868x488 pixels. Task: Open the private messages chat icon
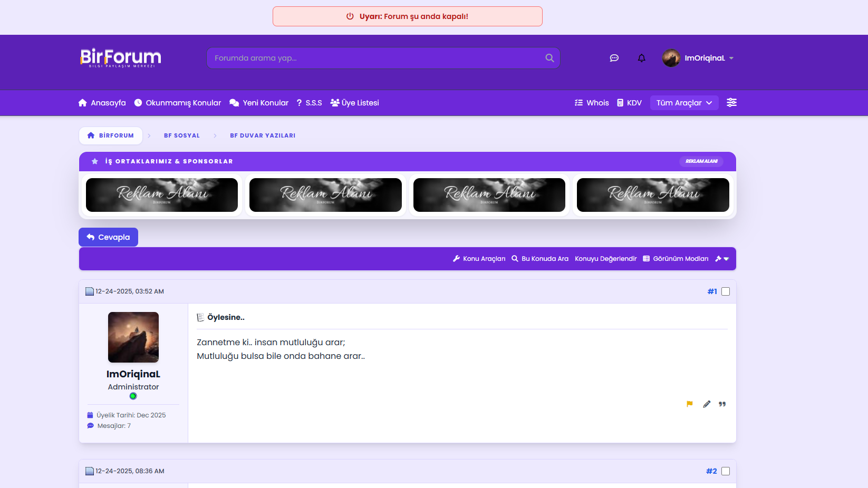(x=614, y=58)
